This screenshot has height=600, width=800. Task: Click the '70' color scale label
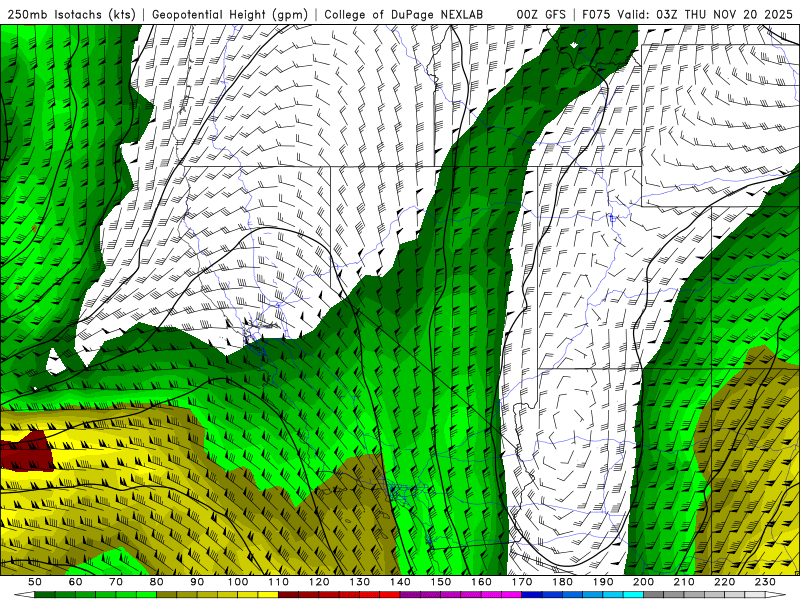point(116,582)
